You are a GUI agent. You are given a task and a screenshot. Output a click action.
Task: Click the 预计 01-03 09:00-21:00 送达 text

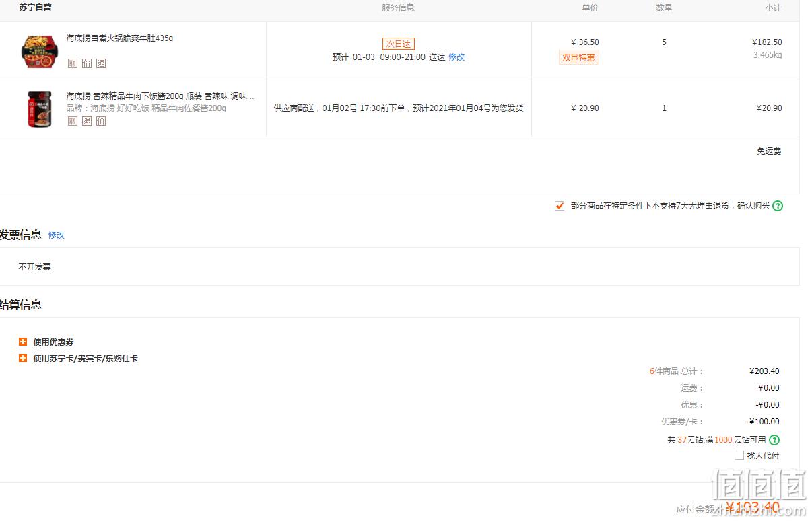pyautogui.click(x=389, y=57)
